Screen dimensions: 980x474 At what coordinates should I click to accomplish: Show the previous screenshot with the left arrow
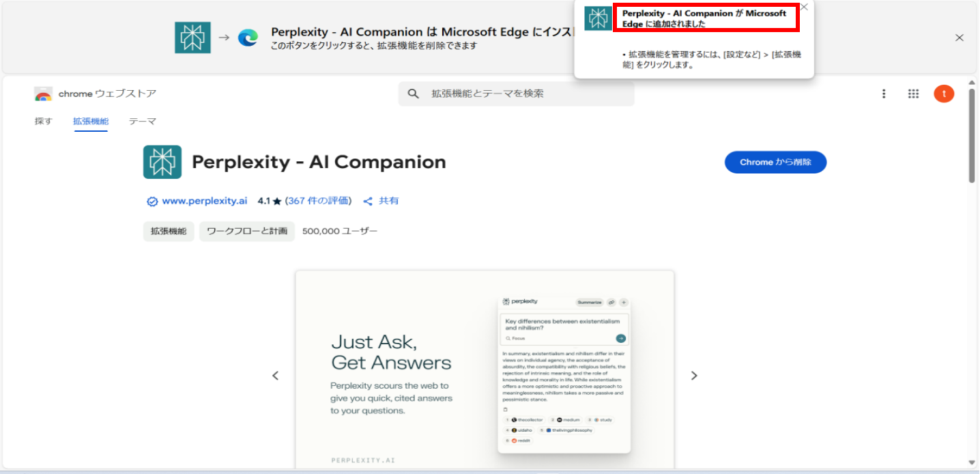[x=276, y=376]
